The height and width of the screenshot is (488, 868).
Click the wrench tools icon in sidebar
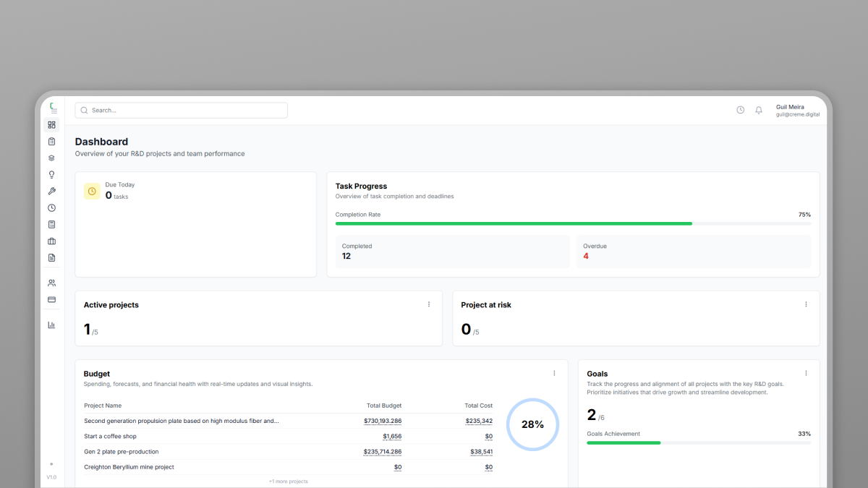coord(51,192)
